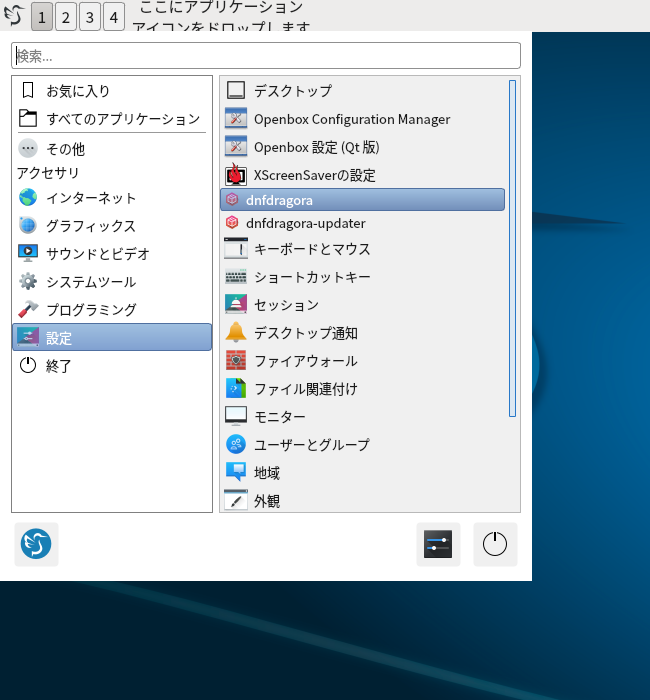This screenshot has width=650, height=700.
Task: Click the power button at bottom right
Action: point(495,544)
